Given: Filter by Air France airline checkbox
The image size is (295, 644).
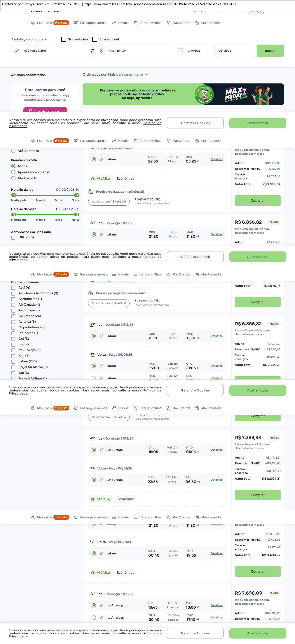Looking at the screenshot, I should pos(13,316).
